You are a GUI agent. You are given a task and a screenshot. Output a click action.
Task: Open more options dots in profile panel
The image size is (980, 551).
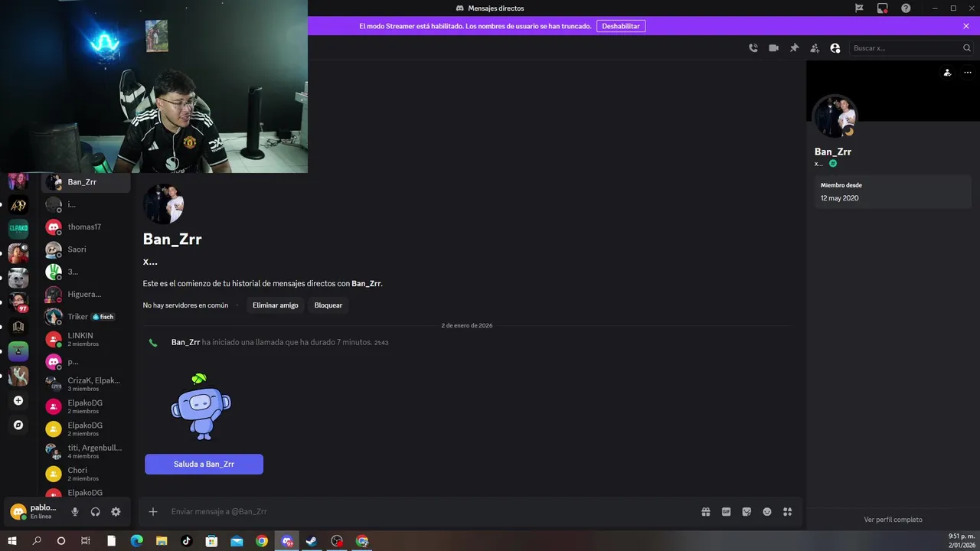point(968,73)
